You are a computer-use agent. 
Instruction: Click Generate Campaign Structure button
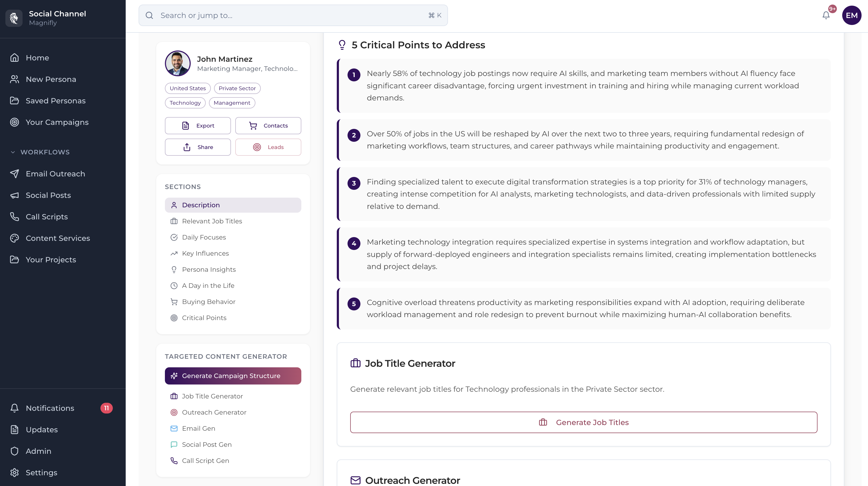pos(233,376)
